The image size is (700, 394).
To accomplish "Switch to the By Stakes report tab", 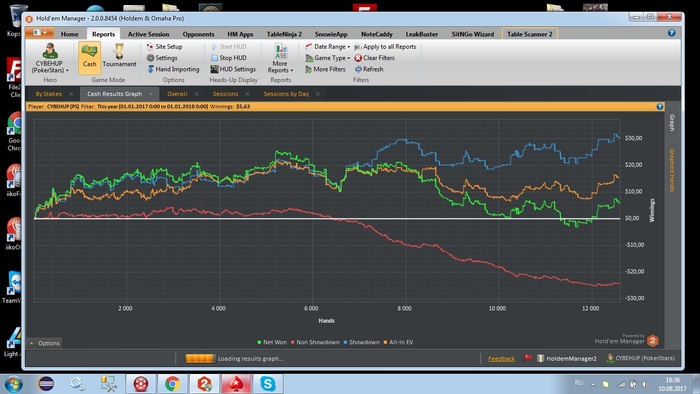I will [49, 94].
